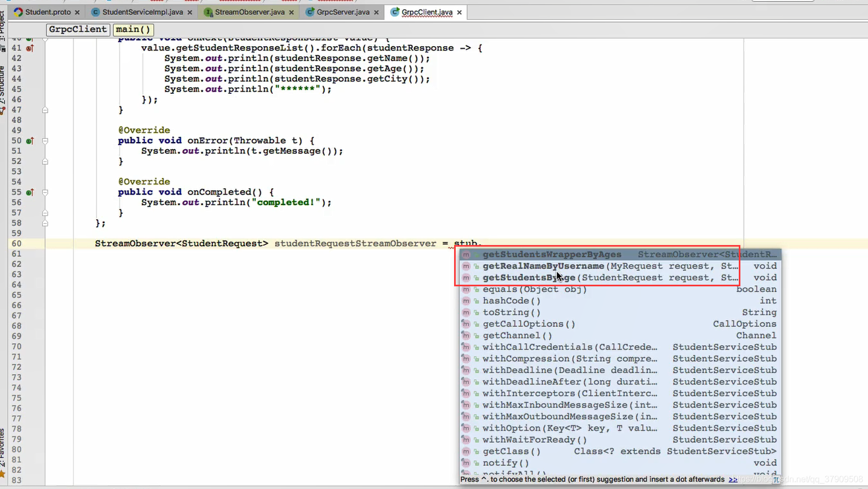This screenshot has width=868, height=489.
Task: Choose getChannel() suggestion
Action: (620, 336)
